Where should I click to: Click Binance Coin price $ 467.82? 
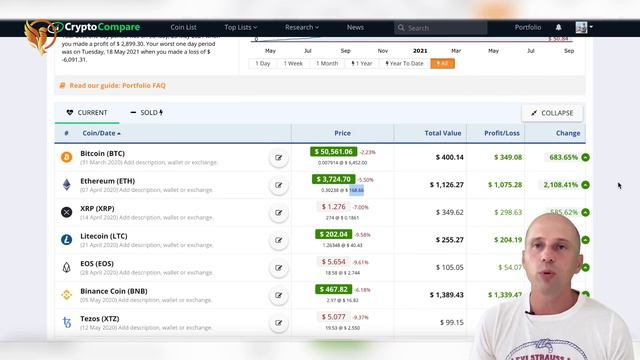click(333, 289)
